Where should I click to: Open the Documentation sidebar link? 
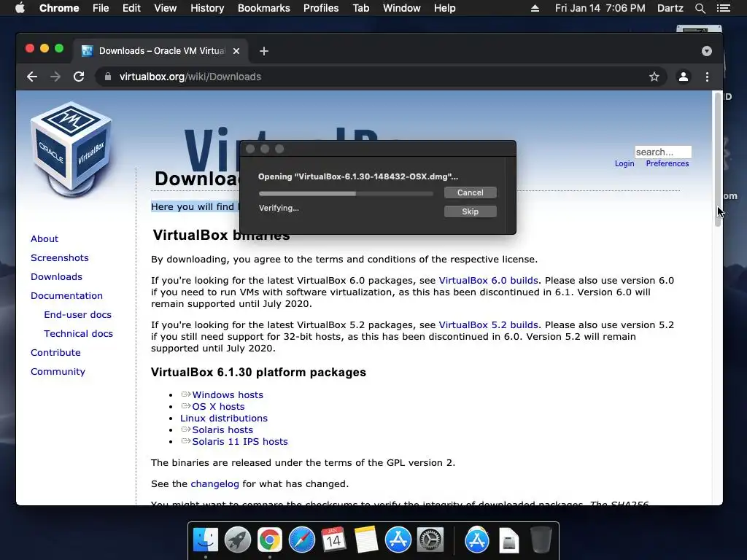point(66,296)
